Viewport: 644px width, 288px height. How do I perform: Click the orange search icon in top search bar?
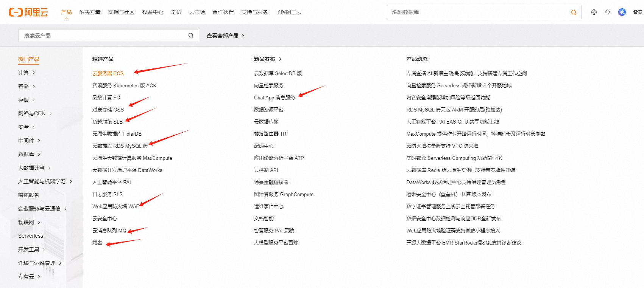(574, 12)
